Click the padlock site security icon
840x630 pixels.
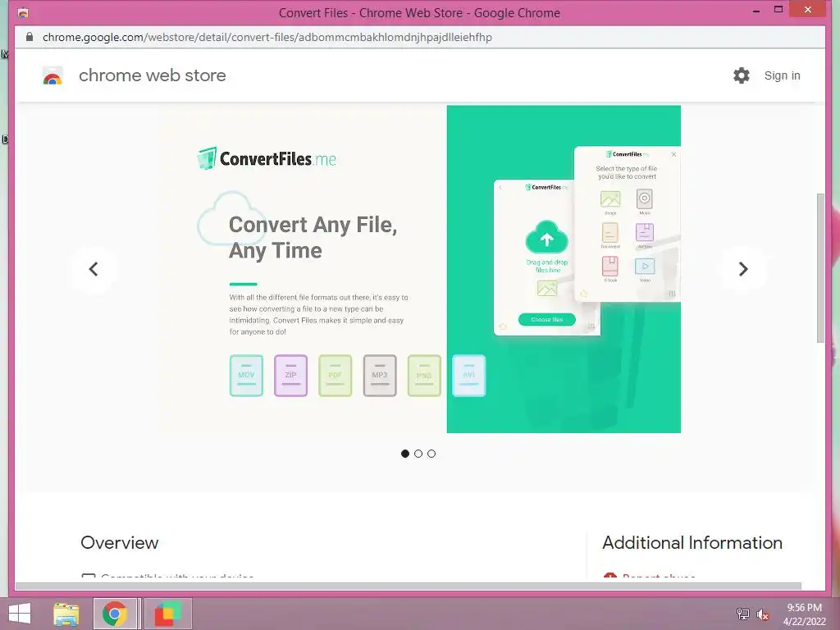pos(30,37)
